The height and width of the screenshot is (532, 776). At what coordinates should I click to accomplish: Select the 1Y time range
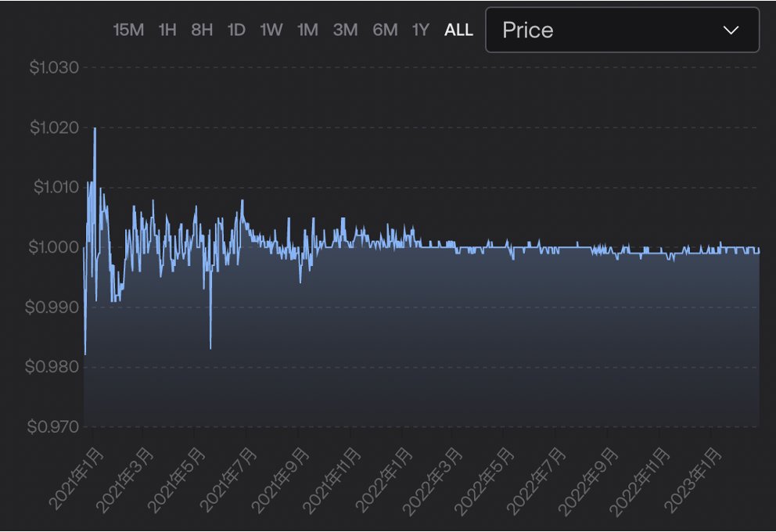click(420, 30)
